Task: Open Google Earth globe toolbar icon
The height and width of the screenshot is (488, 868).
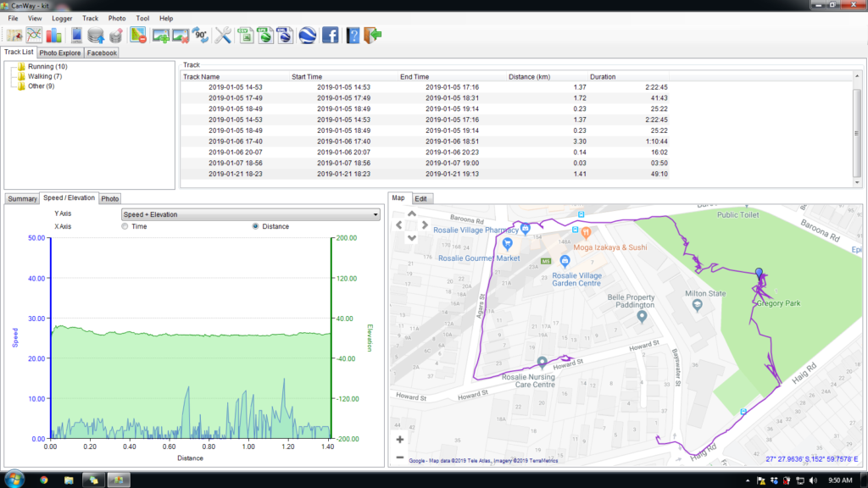Action: (308, 36)
